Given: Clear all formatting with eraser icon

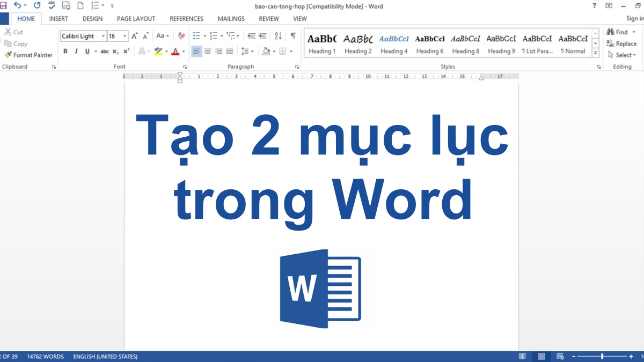Looking at the screenshot, I should pyautogui.click(x=181, y=36).
